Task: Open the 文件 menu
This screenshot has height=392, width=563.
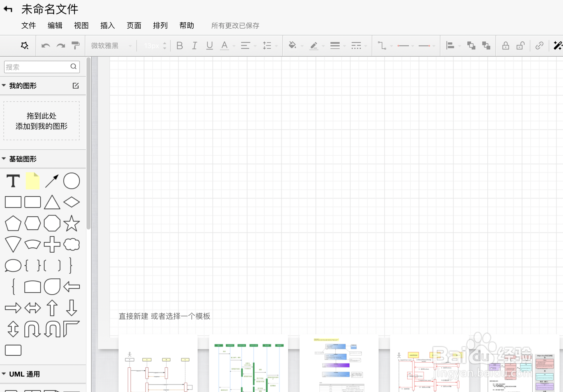Action: (29, 25)
